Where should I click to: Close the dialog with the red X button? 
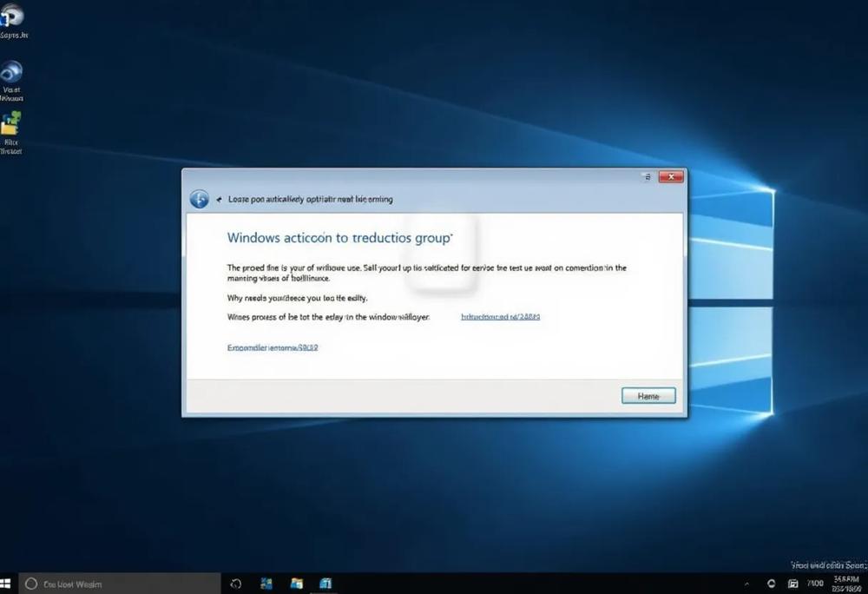coord(671,176)
